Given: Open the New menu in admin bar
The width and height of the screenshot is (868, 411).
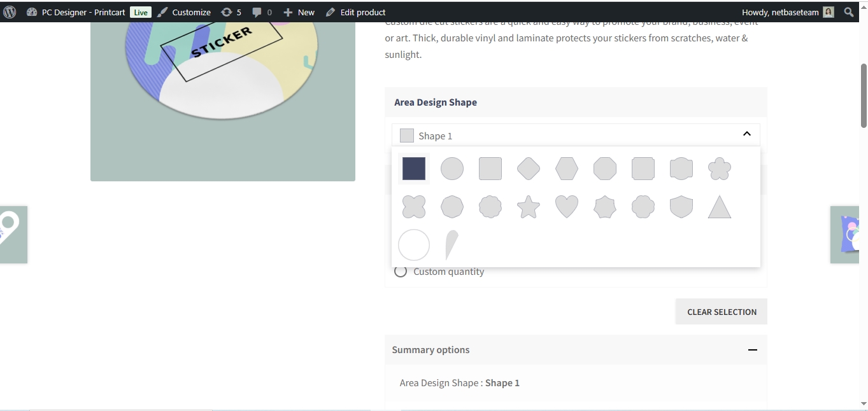Looking at the screenshot, I should tap(299, 12).
